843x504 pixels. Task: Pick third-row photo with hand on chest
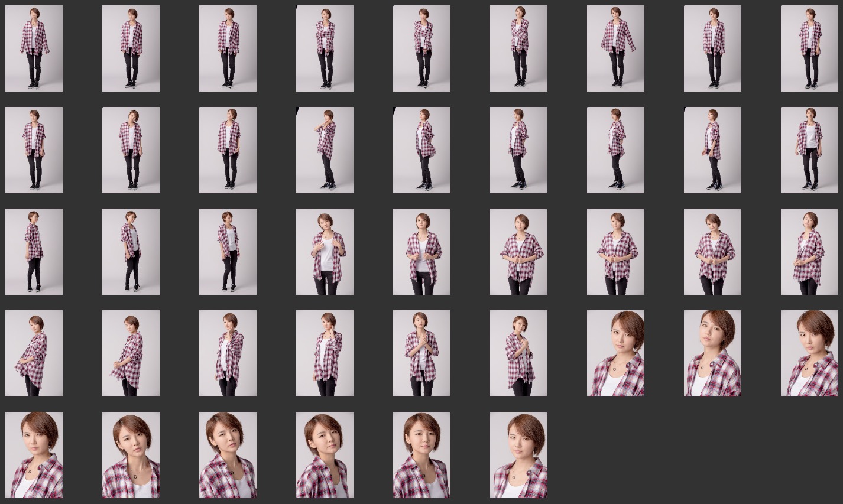(x=325, y=252)
